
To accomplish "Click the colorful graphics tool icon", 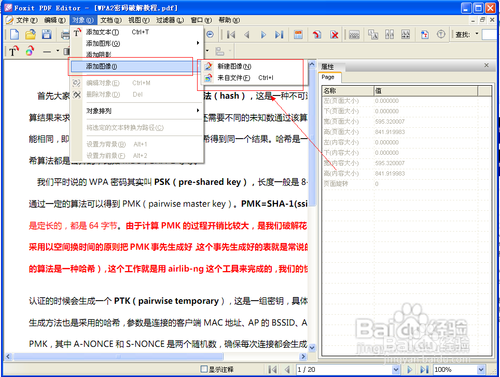I will (x=30, y=51).
